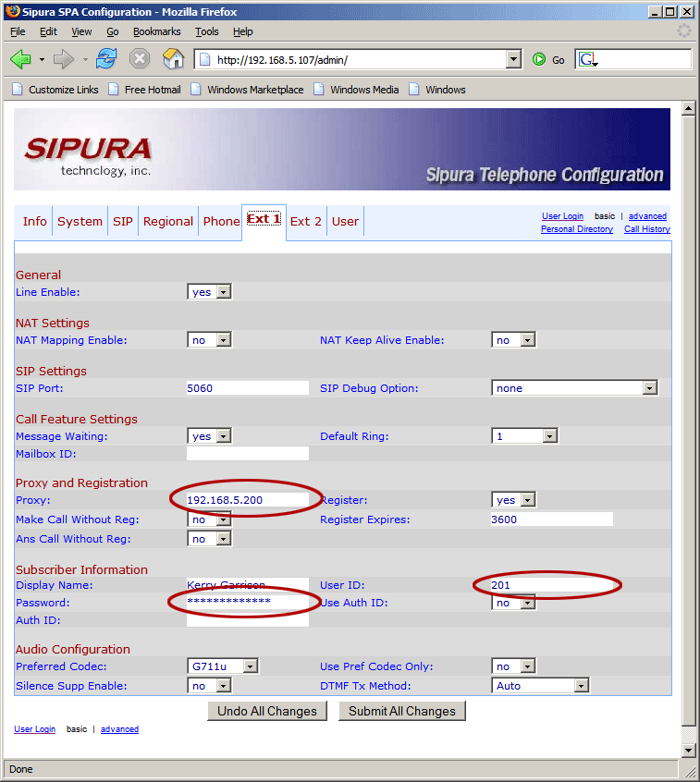This screenshot has width=700, height=782.
Task: Click the Submit All Changes button
Action: (x=402, y=711)
